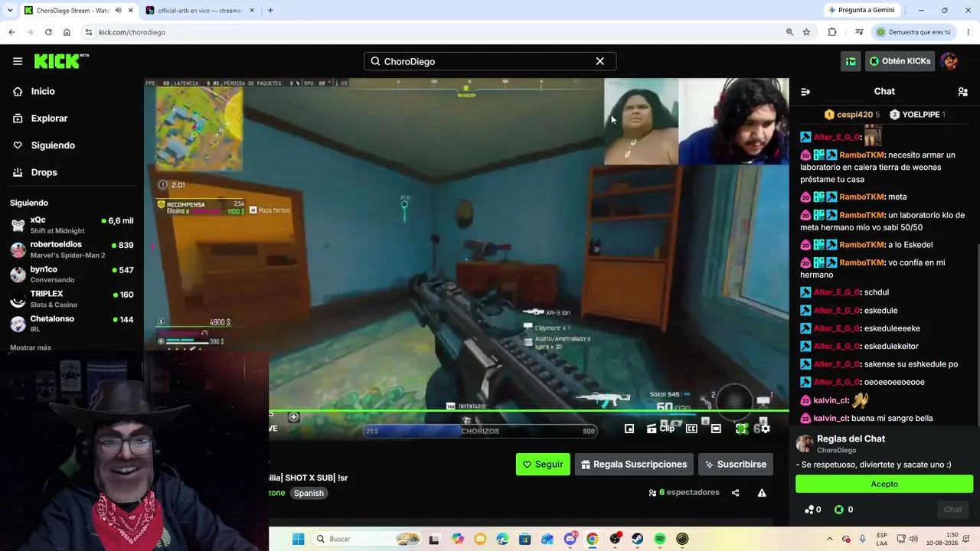Open the Kick hamburger sidebar menu
The height and width of the screenshot is (551, 980).
[18, 61]
